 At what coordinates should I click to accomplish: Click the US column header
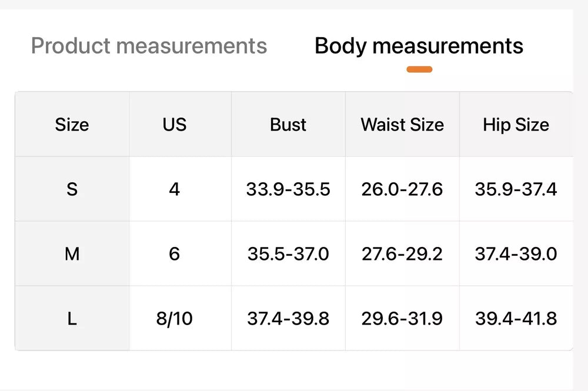(175, 125)
